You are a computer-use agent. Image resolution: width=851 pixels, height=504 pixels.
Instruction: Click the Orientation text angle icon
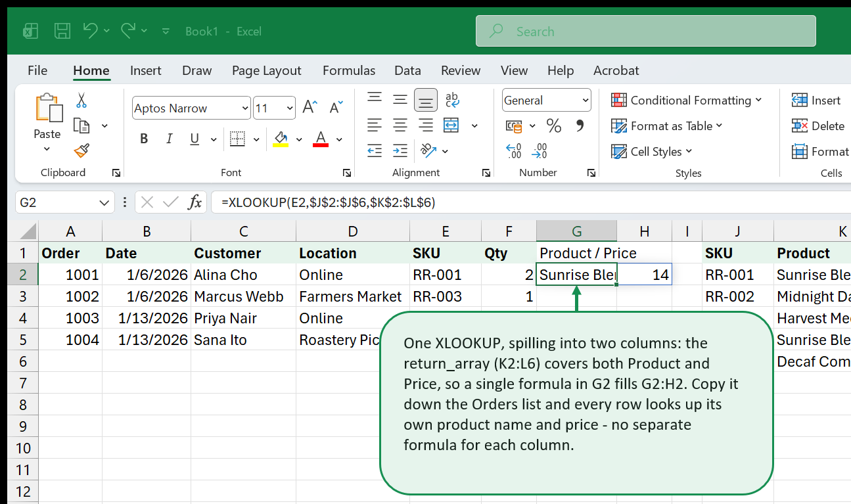(428, 150)
